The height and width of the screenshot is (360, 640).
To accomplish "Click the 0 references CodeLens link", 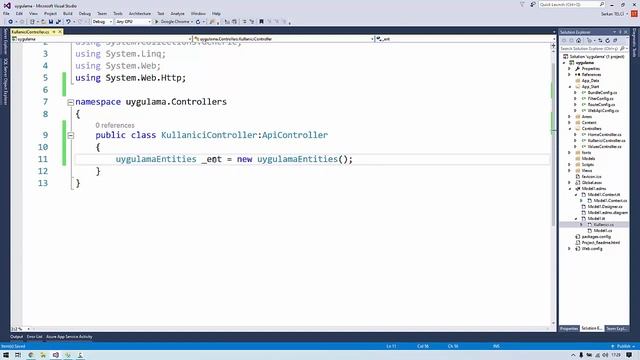I will tap(115, 125).
